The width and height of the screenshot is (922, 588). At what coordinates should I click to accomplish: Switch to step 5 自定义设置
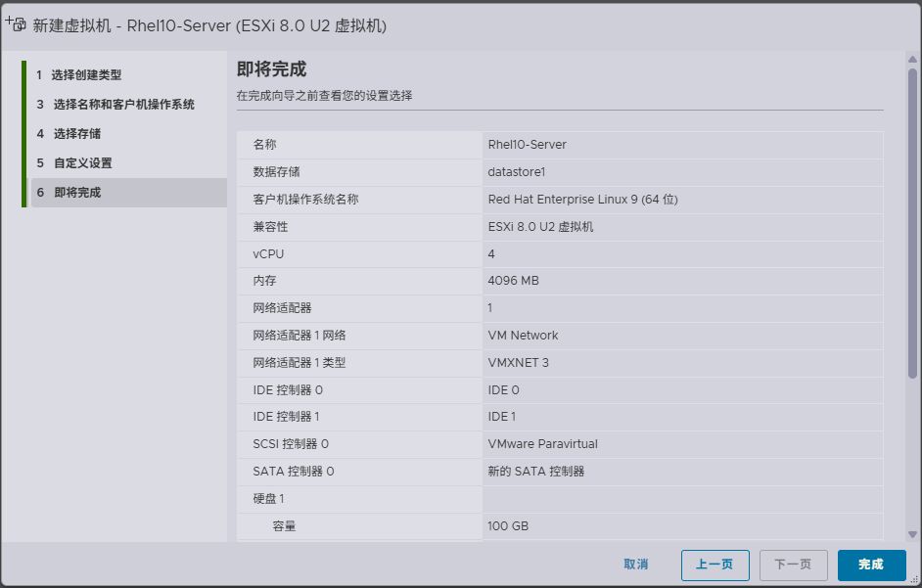[x=82, y=163]
